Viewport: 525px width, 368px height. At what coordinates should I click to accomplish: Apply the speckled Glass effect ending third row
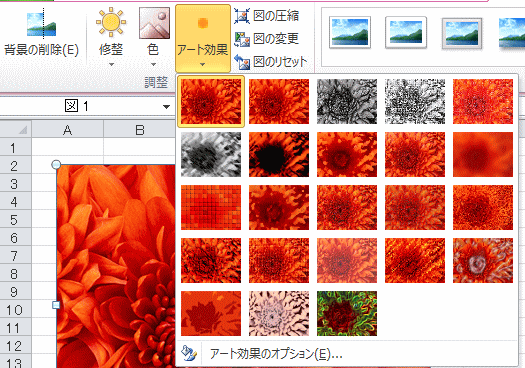tap(483, 207)
